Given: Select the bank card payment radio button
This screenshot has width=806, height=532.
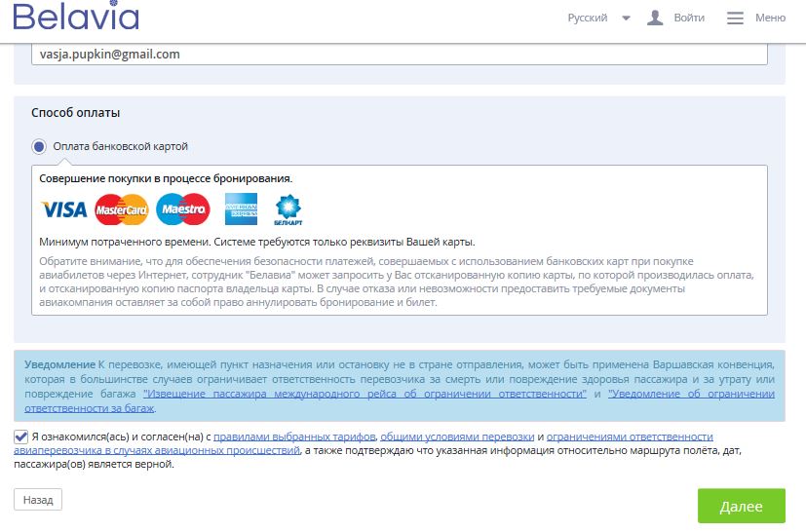Looking at the screenshot, I should [39, 146].
